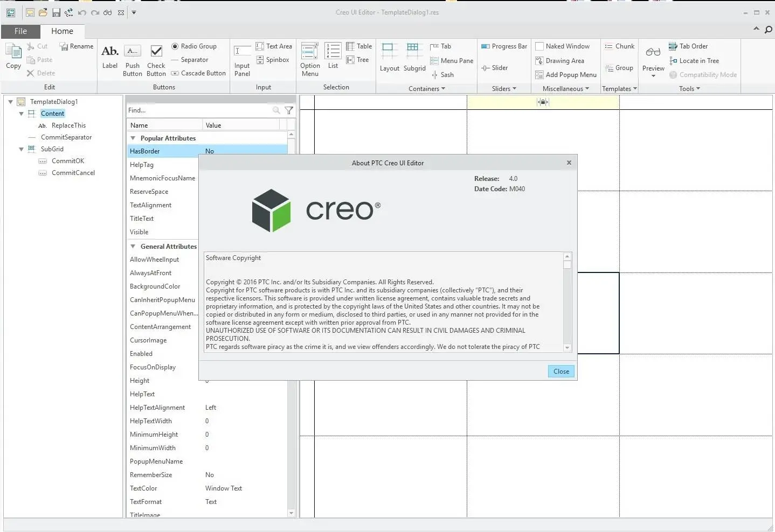Screen dimensions: 775x532
Task: Click Add Popup Menu tool
Action: (x=566, y=75)
